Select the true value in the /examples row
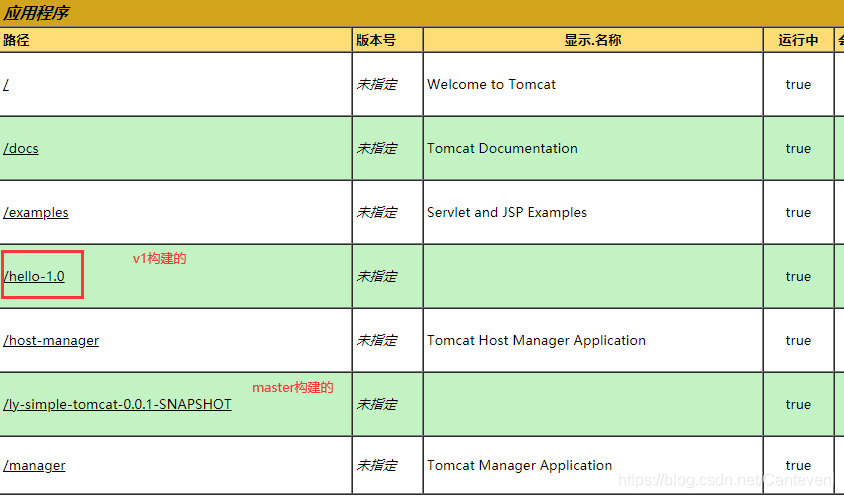844x498 pixels. pos(798,213)
